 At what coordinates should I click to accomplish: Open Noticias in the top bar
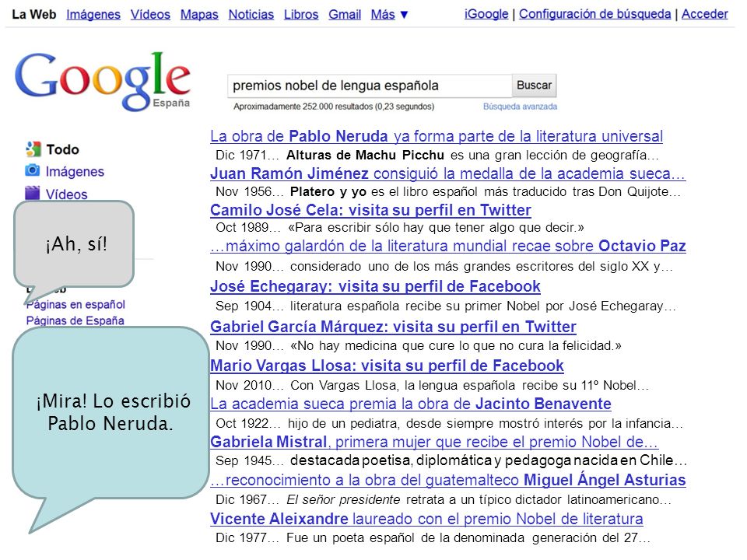click(x=251, y=15)
